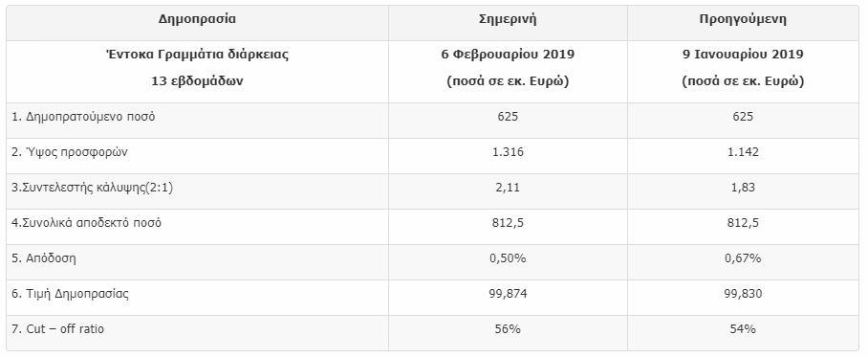This screenshot has height=358, width=868.
Task: Click the Σημερινή column header
Action: pyautogui.click(x=508, y=19)
